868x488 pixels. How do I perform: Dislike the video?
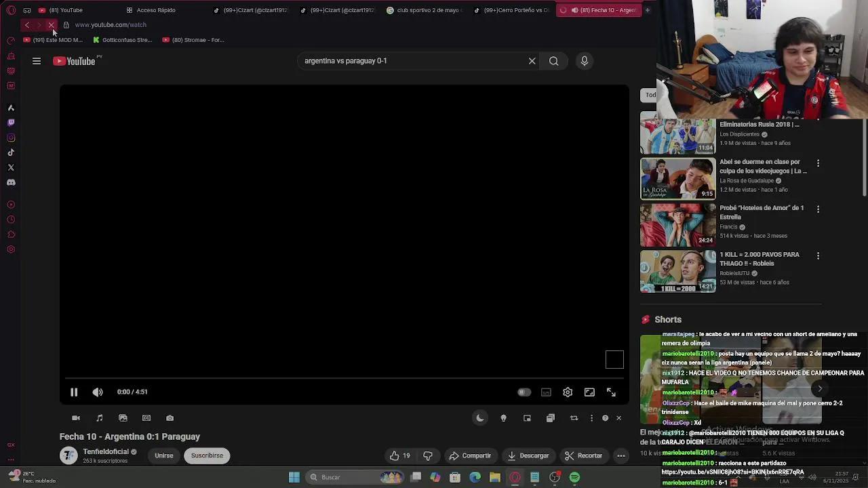click(x=428, y=456)
